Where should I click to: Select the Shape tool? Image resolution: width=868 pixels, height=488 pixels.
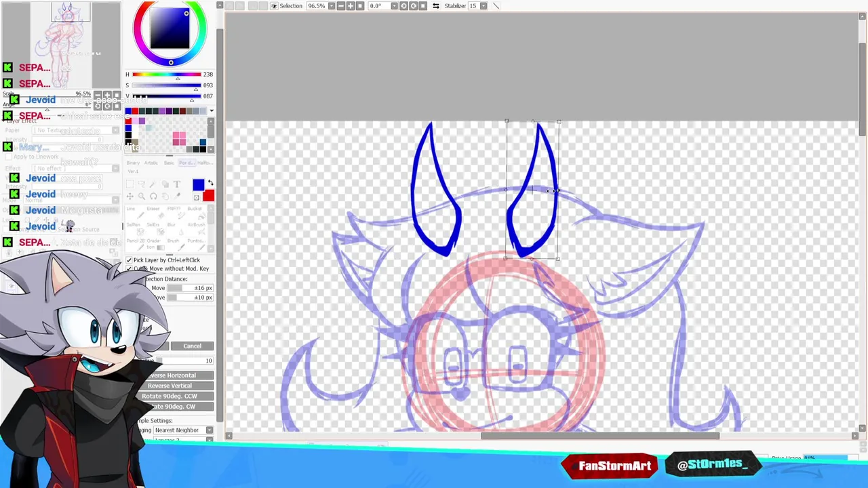pyautogui.click(x=165, y=184)
